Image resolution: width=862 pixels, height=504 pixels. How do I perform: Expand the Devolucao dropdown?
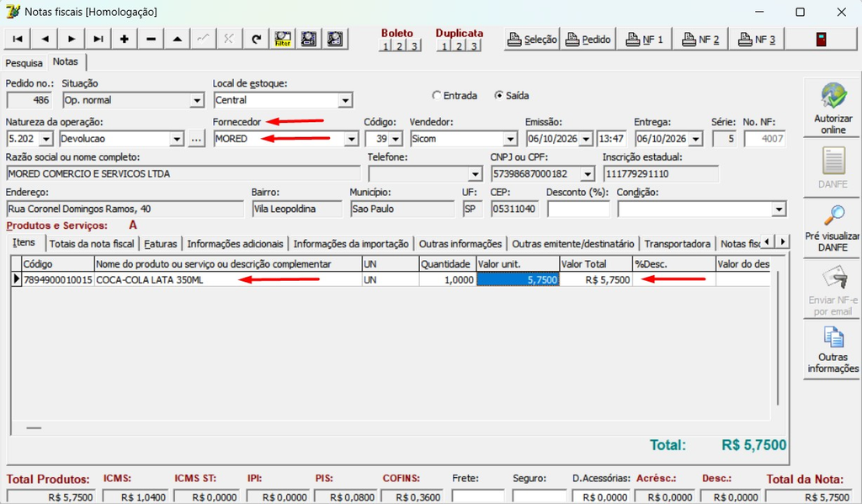177,139
